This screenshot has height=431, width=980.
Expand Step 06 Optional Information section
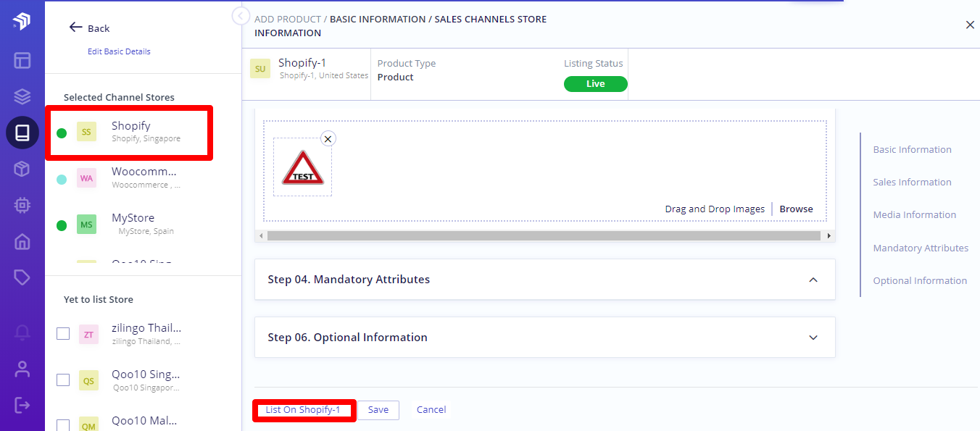[x=813, y=338]
